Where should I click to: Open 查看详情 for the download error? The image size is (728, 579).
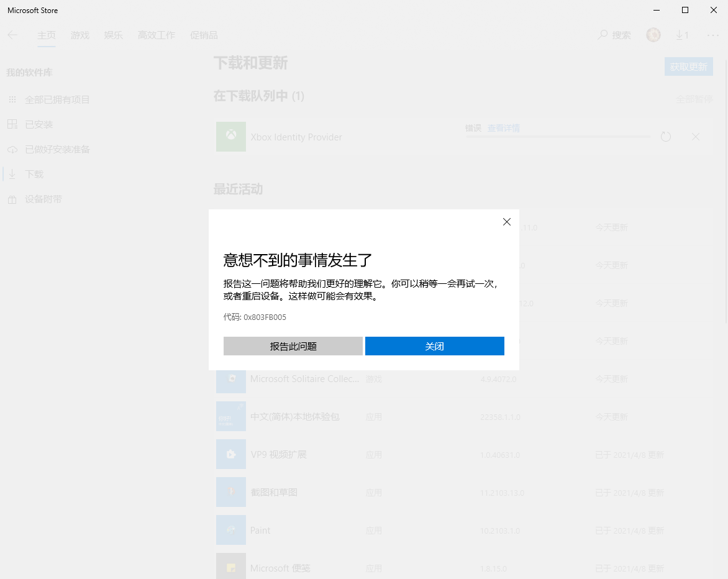coord(504,128)
